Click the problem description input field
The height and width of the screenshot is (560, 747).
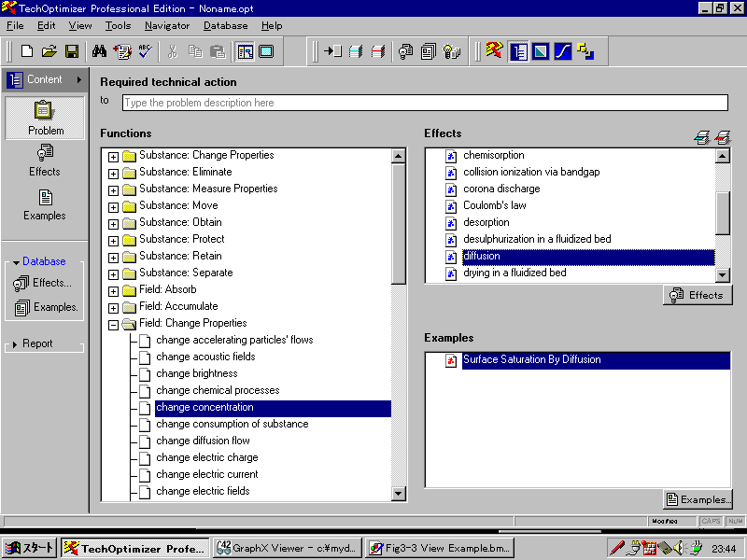click(x=425, y=103)
